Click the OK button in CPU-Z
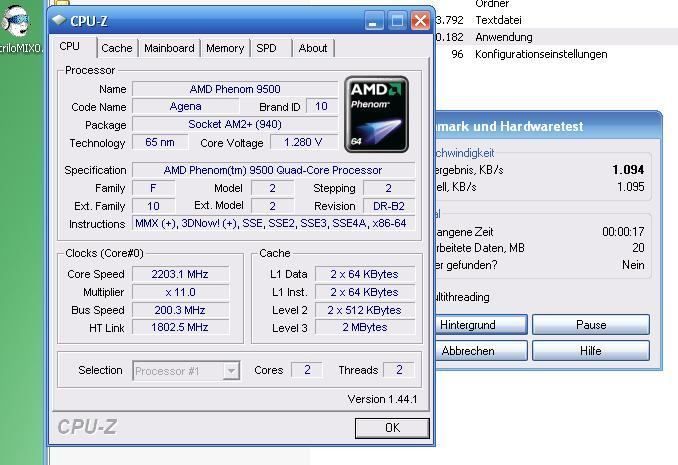The image size is (678, 465). (392, 428)
